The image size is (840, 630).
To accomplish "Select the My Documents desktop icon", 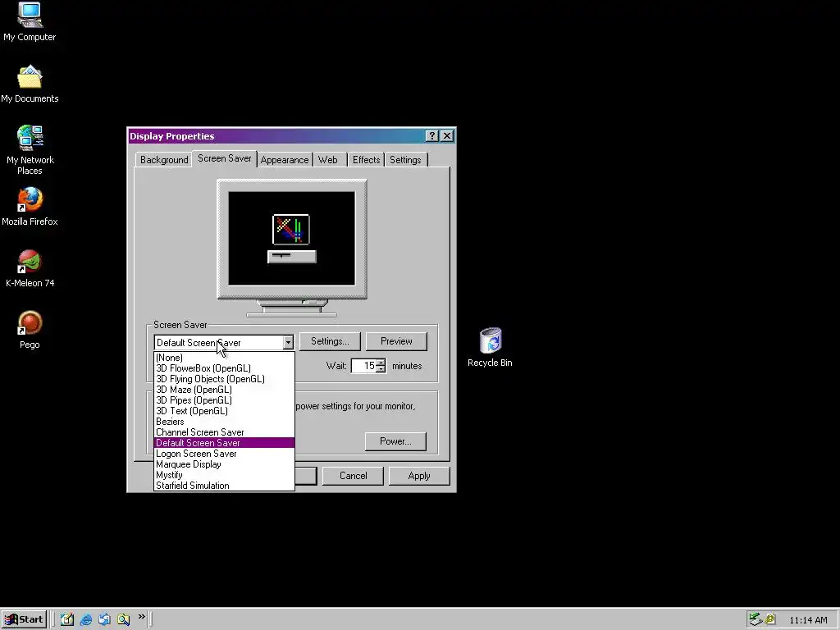I will coord(30,84).
